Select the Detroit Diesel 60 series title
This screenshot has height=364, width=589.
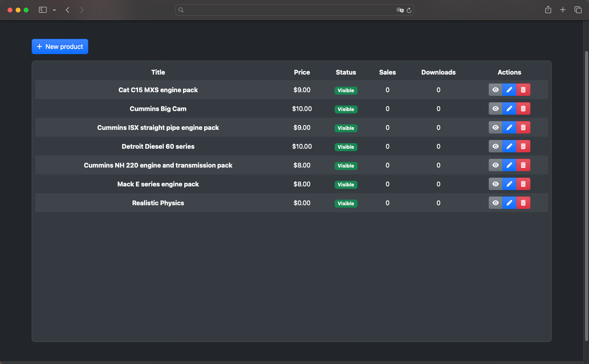click(158, 146)
